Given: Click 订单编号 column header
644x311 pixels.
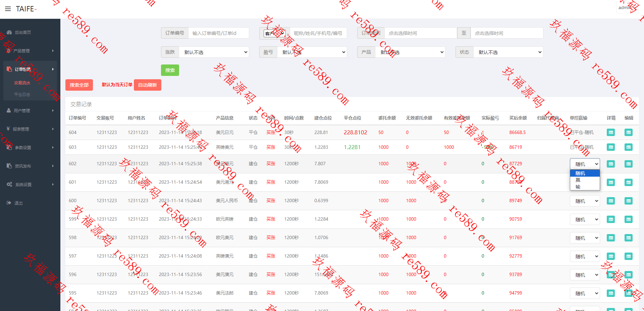Looking at the screenshot, I should point(77,118).
